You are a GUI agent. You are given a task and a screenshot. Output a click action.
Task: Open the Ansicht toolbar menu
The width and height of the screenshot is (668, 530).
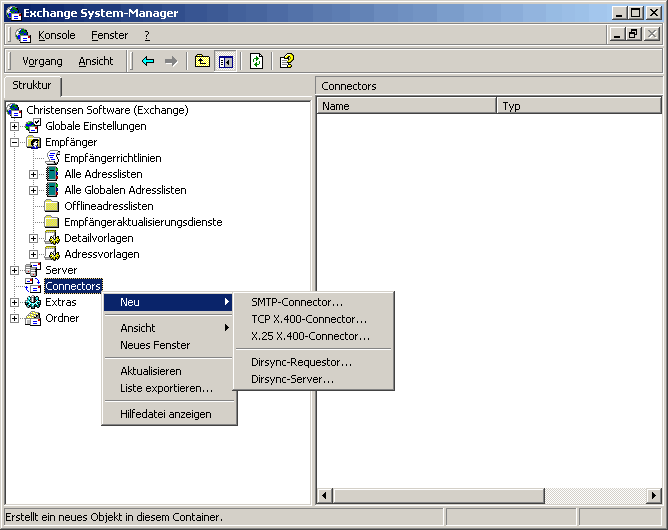96,61
